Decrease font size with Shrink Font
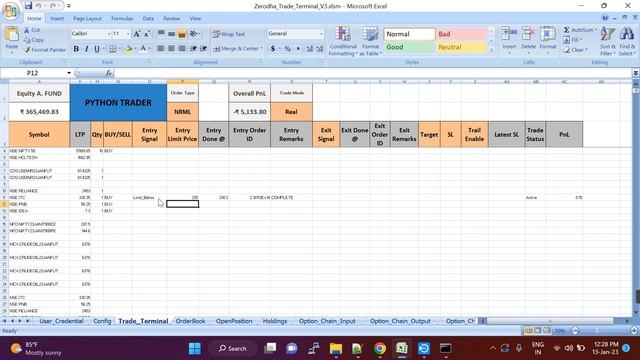 (147, 34)
